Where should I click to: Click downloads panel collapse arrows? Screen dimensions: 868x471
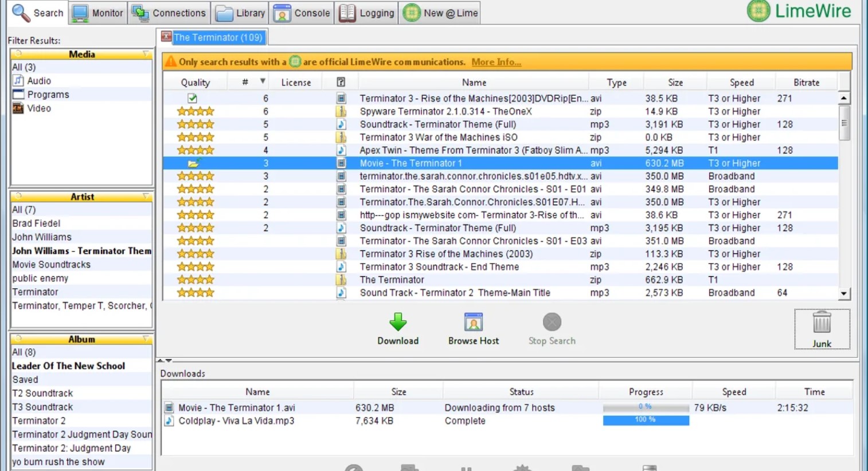pos(165,360)
